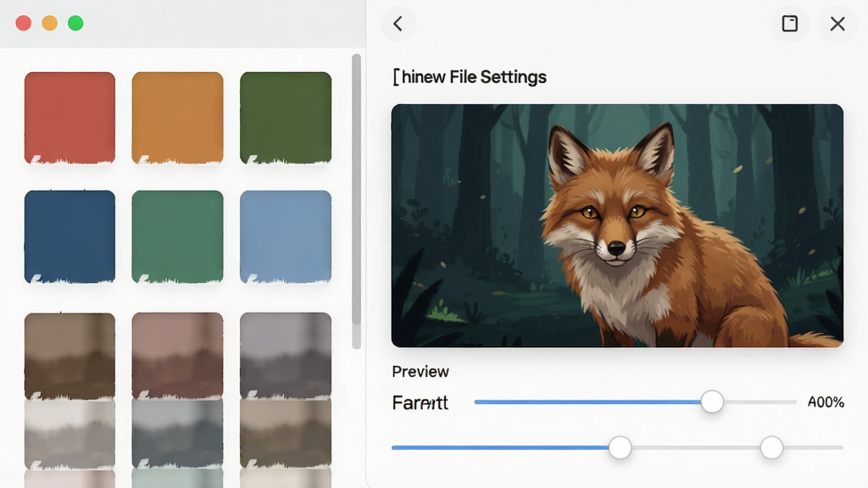Click the unlabeled slider's handle on the gray track

pyautogui.click(x=771, y=447)
